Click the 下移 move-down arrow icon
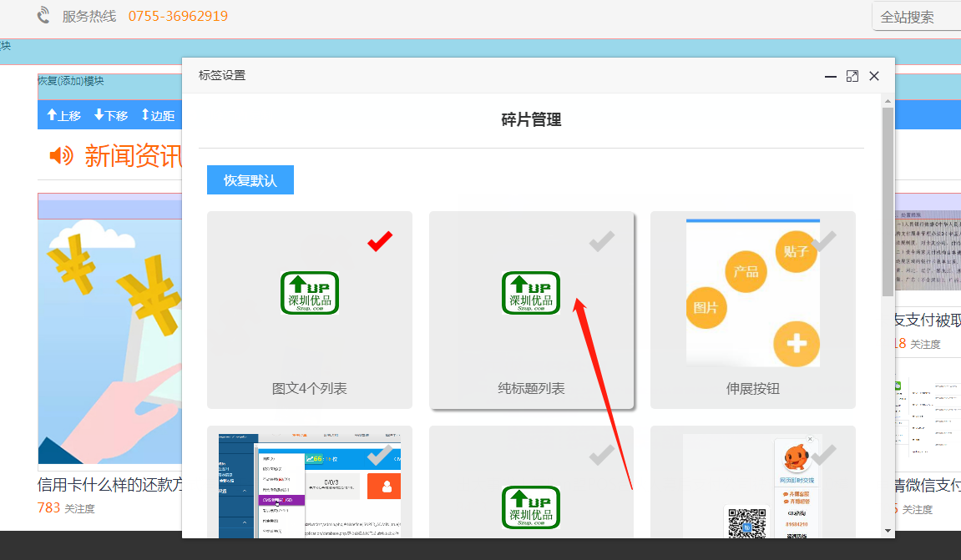The height and width of the screenshot is (560, 961). [x=99, y=115]
